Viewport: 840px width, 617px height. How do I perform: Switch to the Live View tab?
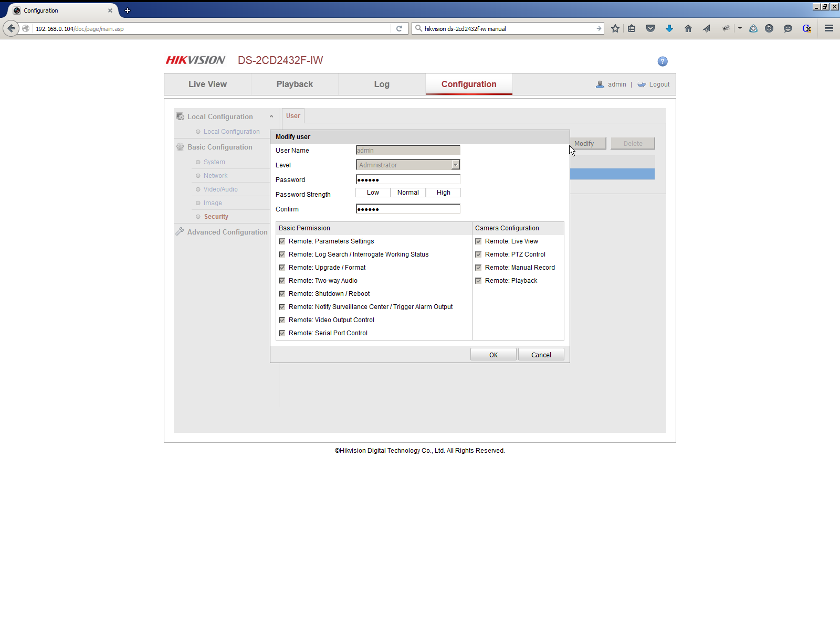(x=208, y=84)
